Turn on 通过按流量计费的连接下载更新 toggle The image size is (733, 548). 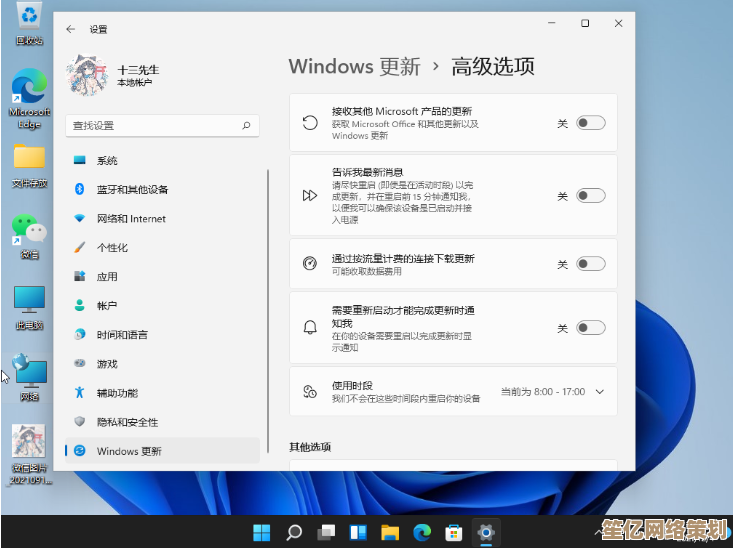(590, 264)
